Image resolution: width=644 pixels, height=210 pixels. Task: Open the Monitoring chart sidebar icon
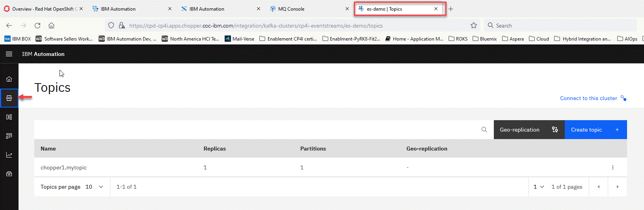coord(9,155)
